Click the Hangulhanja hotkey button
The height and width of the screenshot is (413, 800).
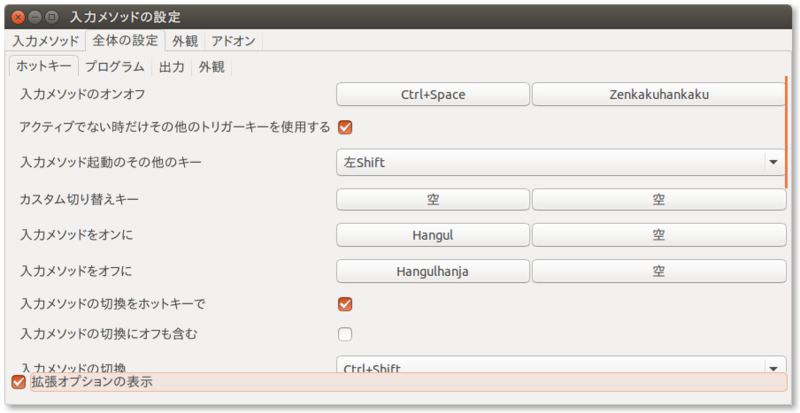[x=433, y=272]
